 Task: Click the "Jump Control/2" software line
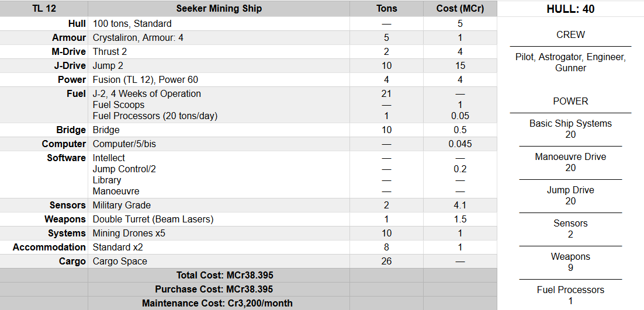[x=124, y=169]
